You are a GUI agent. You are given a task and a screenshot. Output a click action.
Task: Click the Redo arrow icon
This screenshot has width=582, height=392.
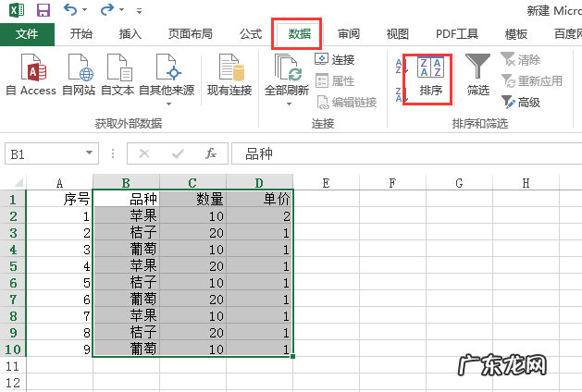107,9
